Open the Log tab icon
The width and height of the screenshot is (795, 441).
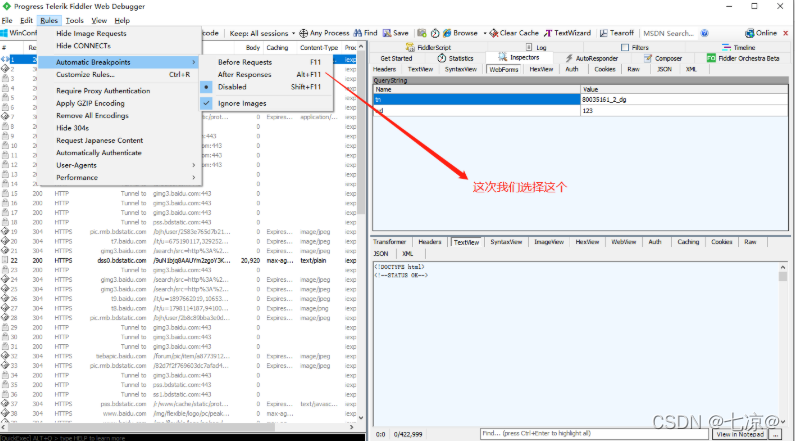click(x=529, y=47)
